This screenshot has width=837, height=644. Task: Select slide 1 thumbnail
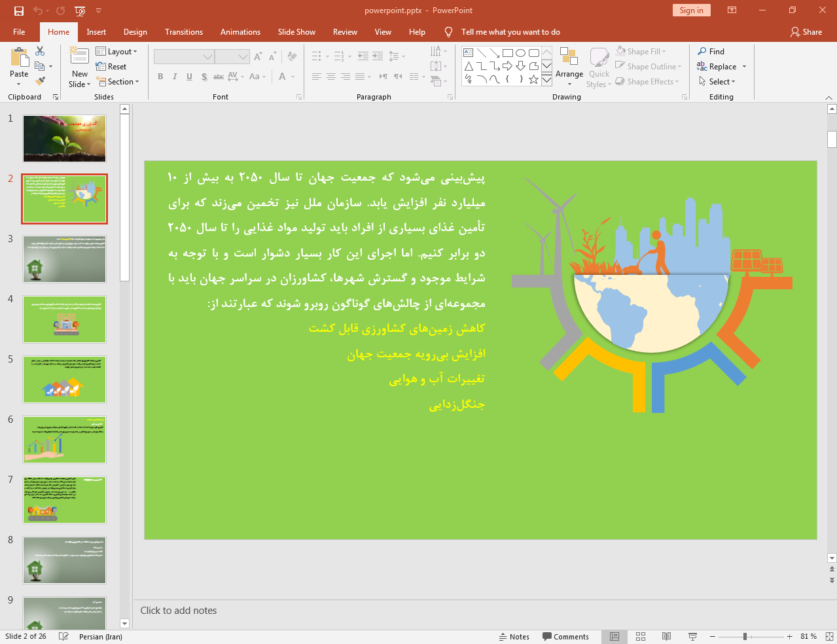click(x=64, y=139)
